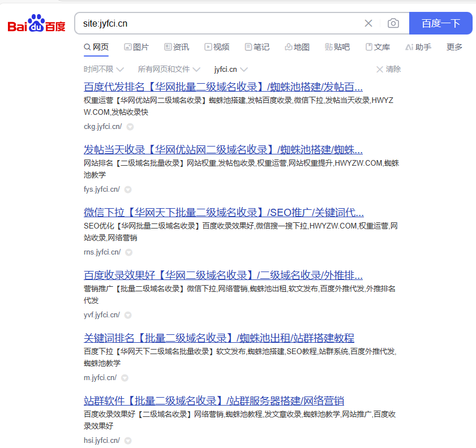This screenshot has width=476, height=448.
Task: Click the Baidu logo
Action: pyautogui.click(x=36, y=23)
